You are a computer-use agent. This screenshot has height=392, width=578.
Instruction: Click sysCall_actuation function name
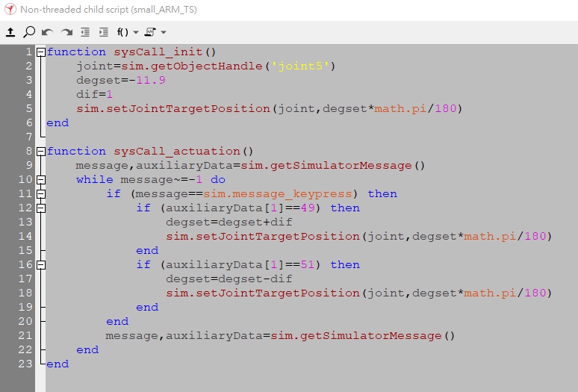click(177, 152)
